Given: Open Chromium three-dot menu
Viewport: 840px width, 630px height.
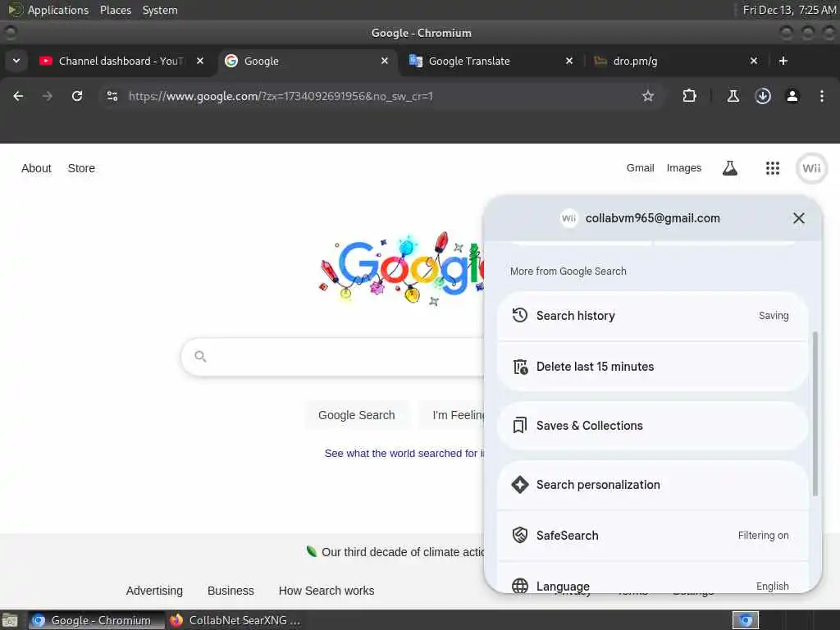Looking at the screenshot, I should [x=822, y=96].
